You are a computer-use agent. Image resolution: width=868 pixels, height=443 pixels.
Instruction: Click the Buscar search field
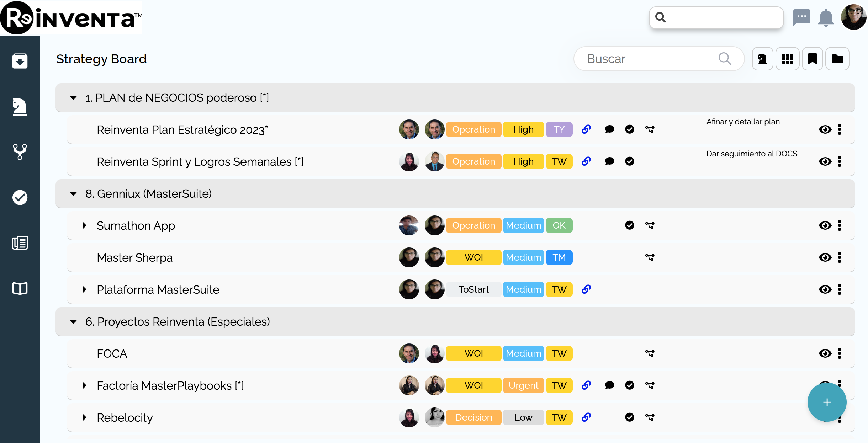[x=659, y=59]
